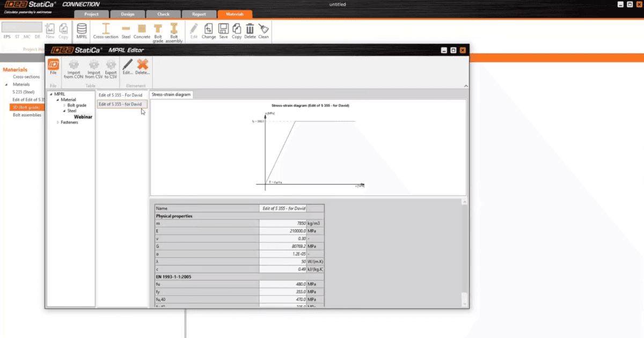Select Bolt grade in MPRL tree
644x338 pixels.
77,106
